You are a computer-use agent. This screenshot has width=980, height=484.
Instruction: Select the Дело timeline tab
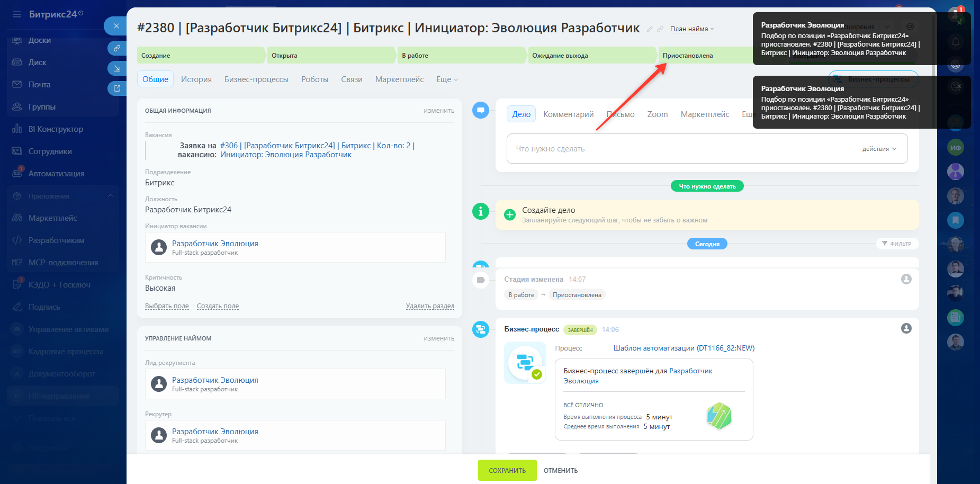click(521, 114)
